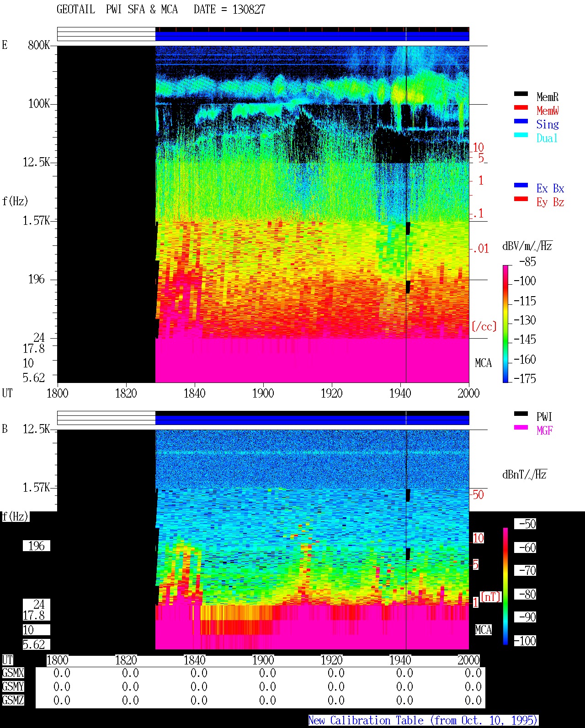Click the MemR legend label

(548, 97)
